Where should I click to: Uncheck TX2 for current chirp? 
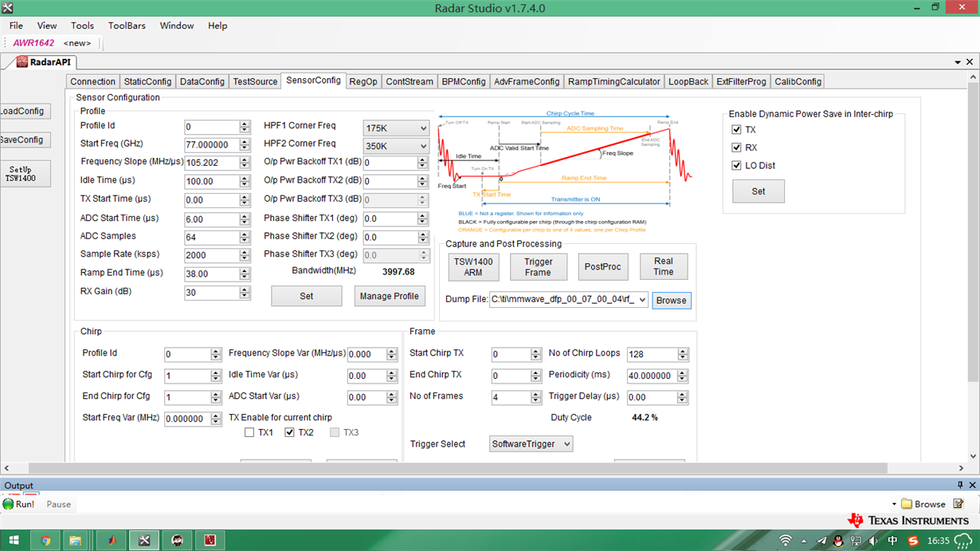click(289, 432)
